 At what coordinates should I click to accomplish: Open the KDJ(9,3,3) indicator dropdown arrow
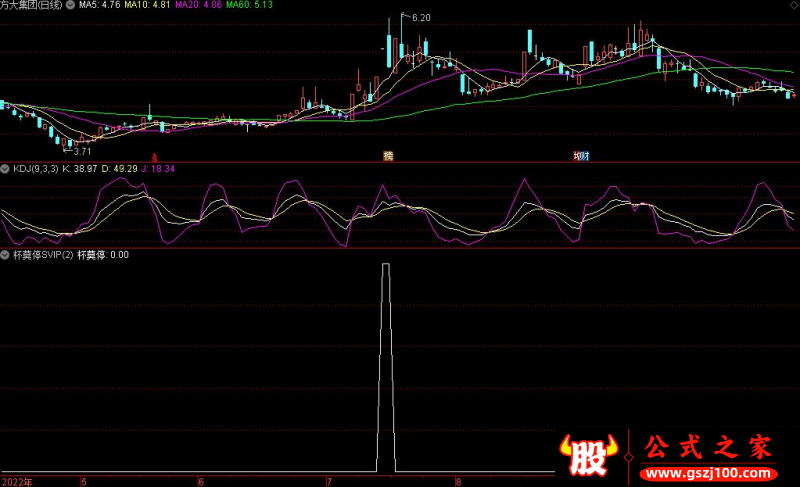tap(6, 169)
